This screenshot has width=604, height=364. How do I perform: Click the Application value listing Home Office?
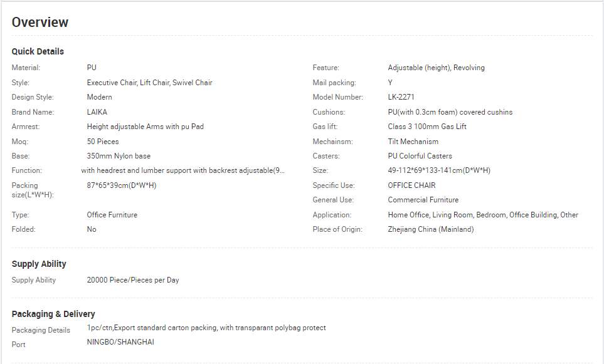tap(483, 215)
